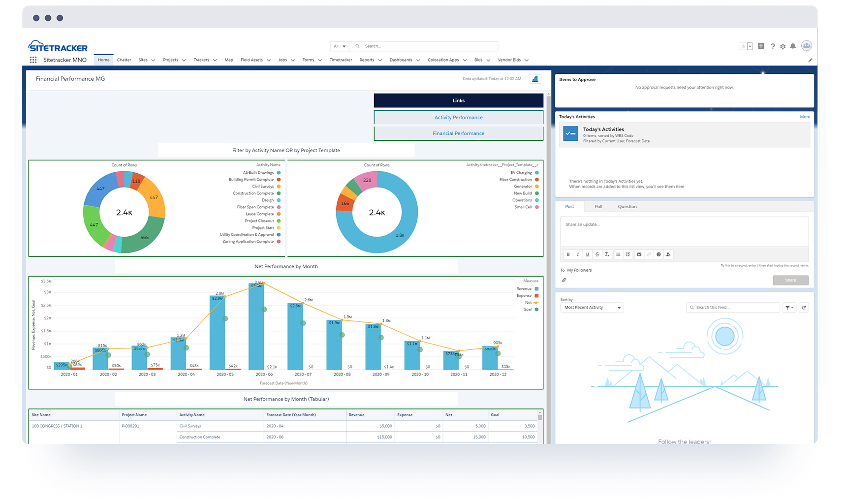The width and height of the screenshot is (846, 504).
Task: Open the dashboard chart icon beside data updated
Action: (x=535, y=79)
